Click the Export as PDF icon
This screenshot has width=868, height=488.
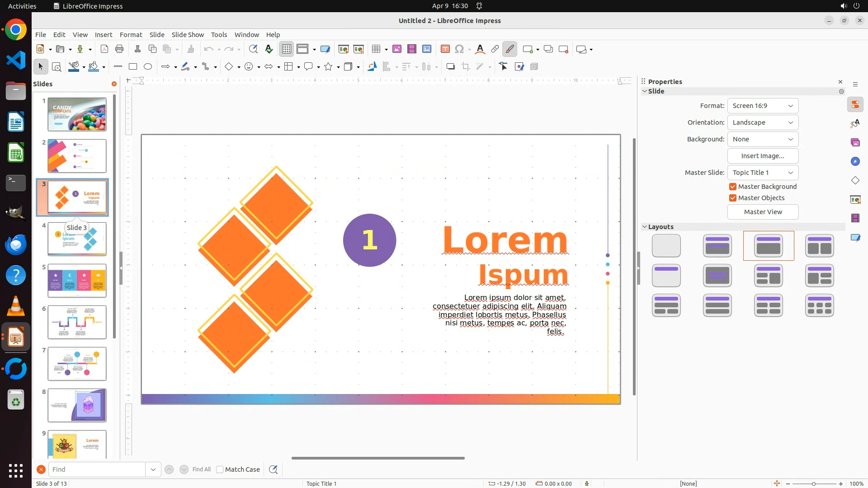(104, 49)
